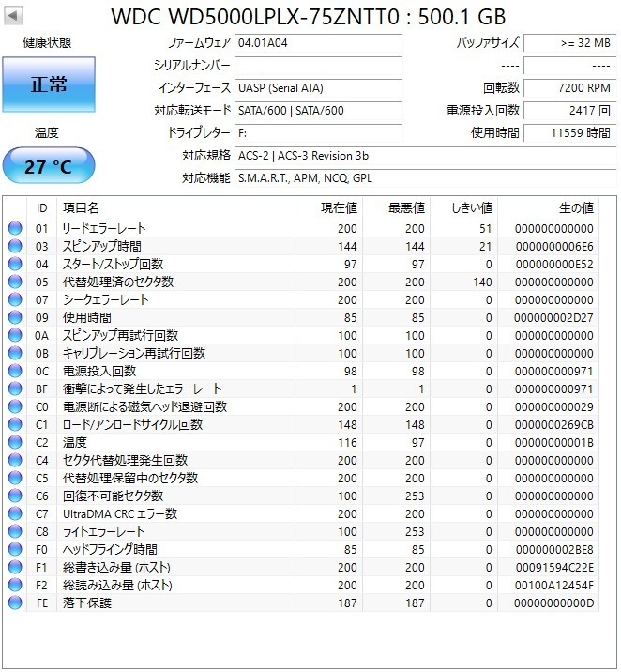Click the status orb for ID 0A
The height and width of the screenshot is (672, 621).
15,335
